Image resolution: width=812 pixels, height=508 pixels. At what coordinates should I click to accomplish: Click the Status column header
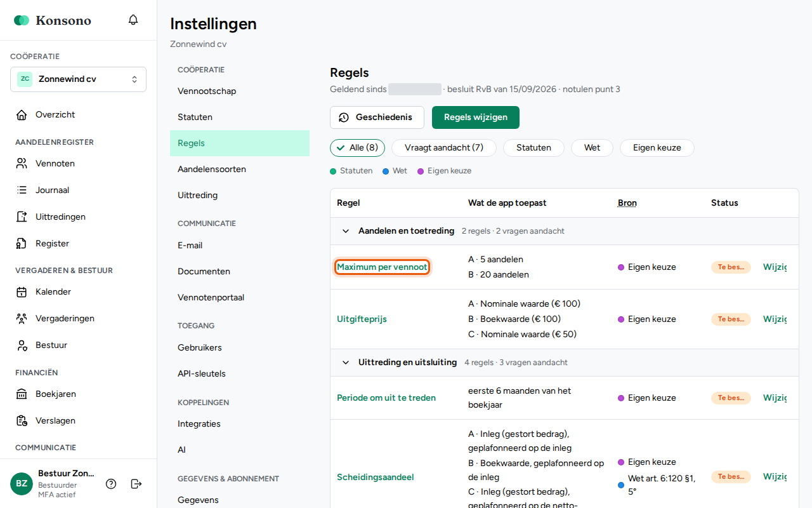[x=724, y=203]
